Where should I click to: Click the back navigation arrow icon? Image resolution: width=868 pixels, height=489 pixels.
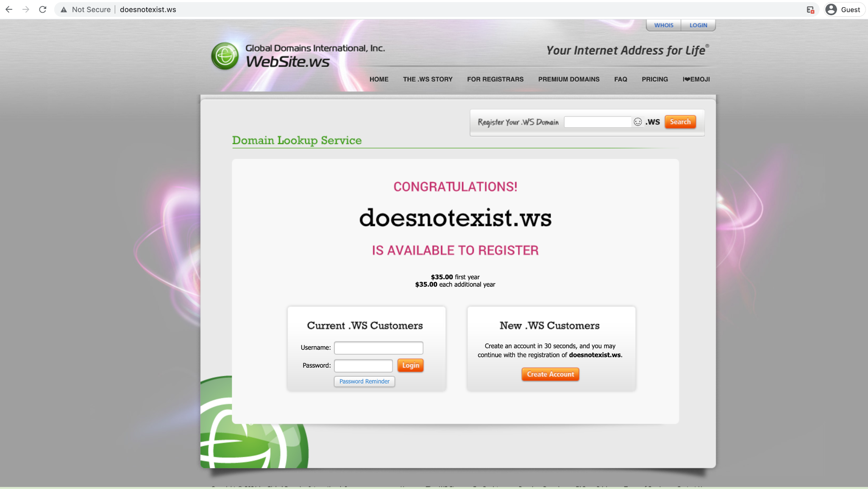(10, 10)
